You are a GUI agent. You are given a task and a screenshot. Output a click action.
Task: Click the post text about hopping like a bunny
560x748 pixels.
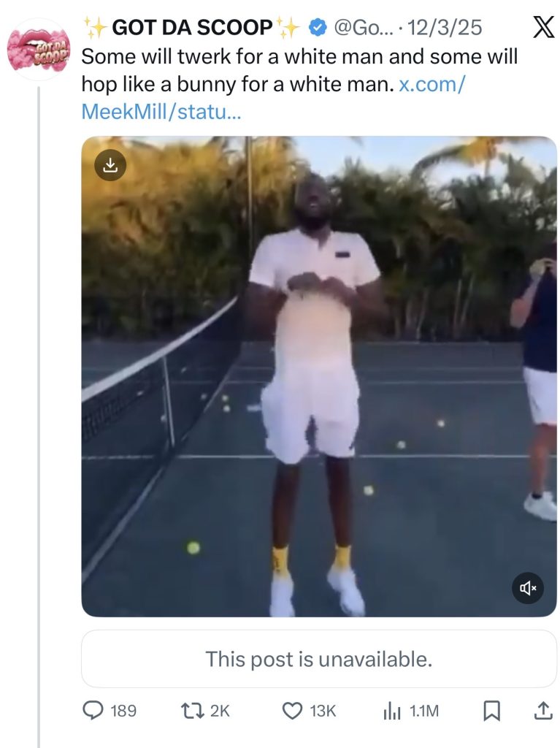[234, 85]
